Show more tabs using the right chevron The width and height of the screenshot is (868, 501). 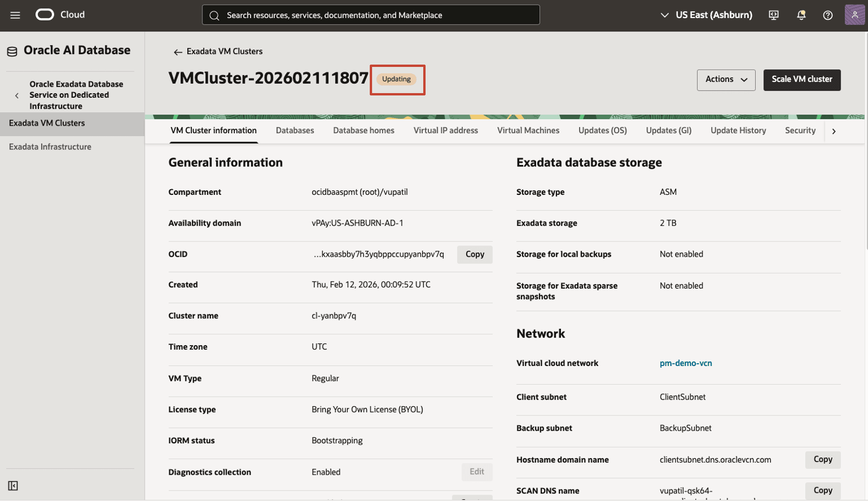pyautogui.click(x=834, y=131)
